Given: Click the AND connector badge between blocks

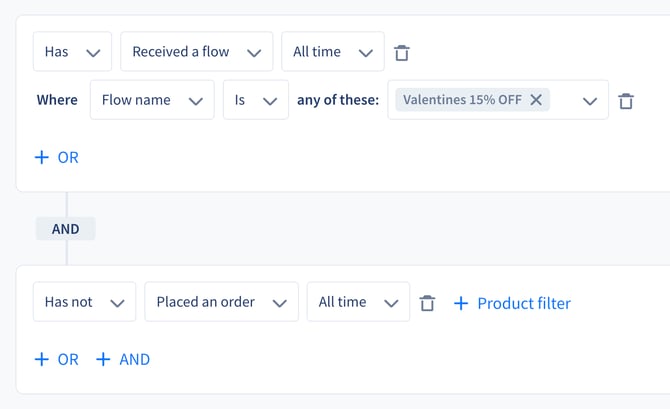Looking at the screenshot, I should pos(65,229).
